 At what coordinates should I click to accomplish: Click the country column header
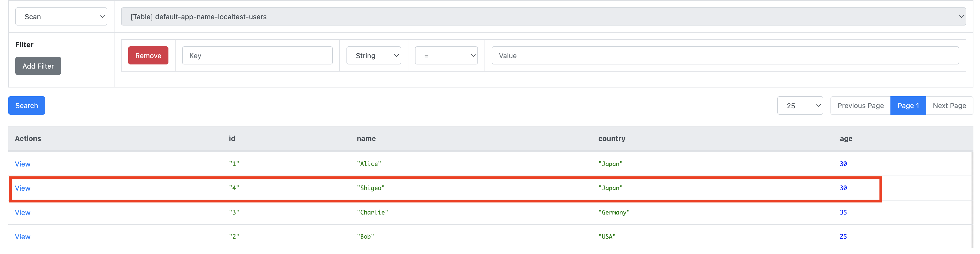(x=611, y=139)
